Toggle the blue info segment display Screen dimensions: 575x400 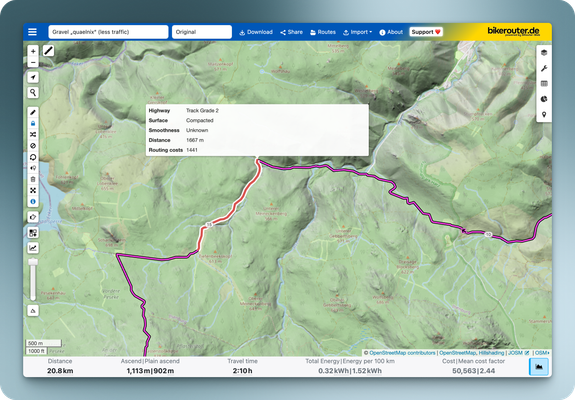click(x=33, y=202)
